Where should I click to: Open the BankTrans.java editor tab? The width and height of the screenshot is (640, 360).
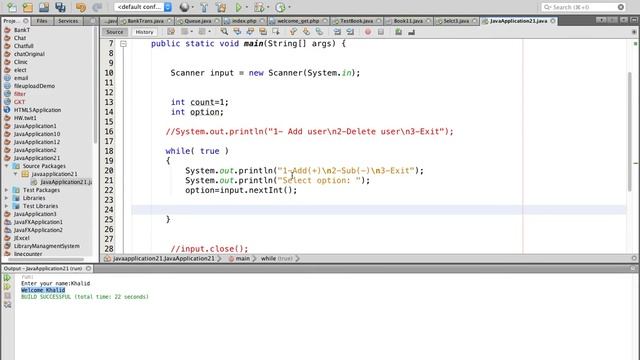146,21
